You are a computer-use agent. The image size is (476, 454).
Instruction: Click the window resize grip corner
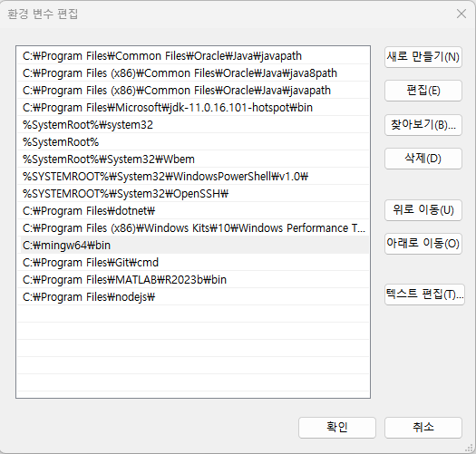[470, 449]
